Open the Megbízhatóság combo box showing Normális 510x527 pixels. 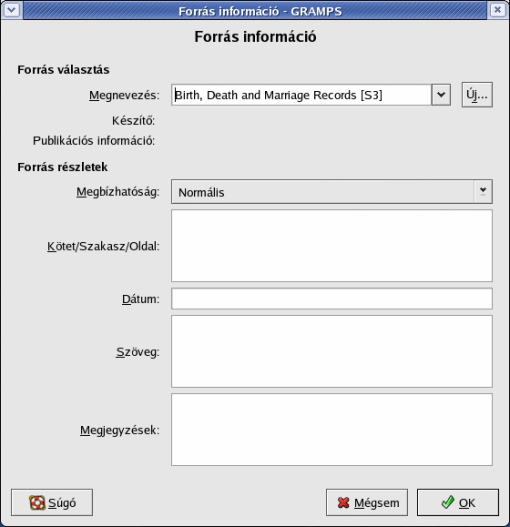tap(332, 192)
